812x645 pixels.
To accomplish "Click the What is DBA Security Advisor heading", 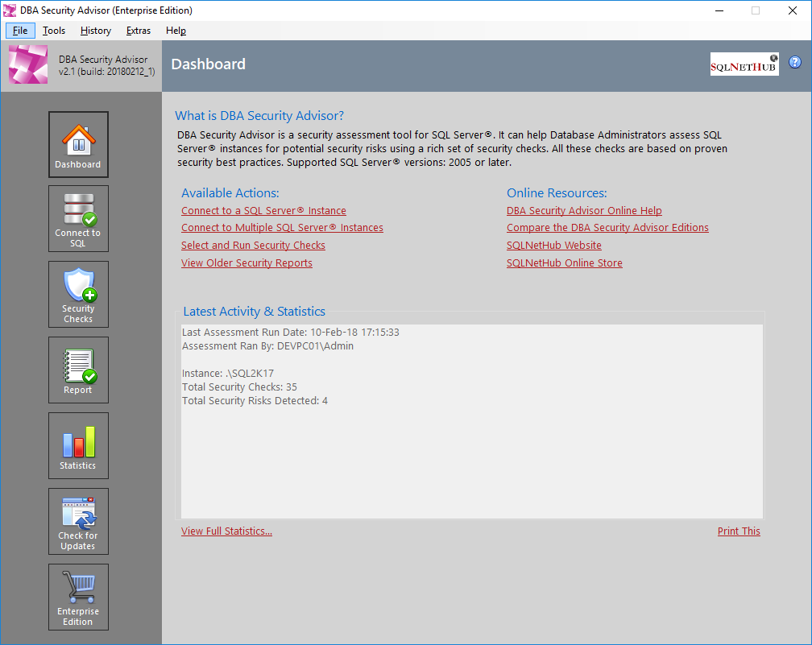I will [259, 115].
